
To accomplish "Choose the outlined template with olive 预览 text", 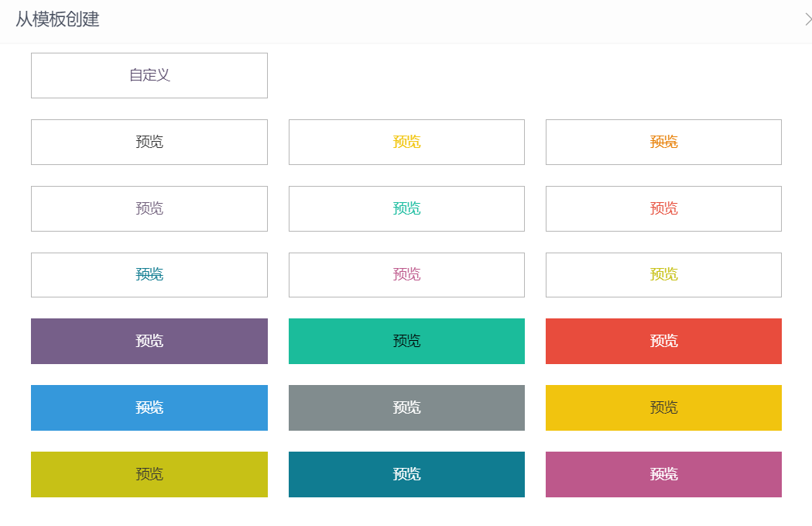I will [x=663, y=274].
